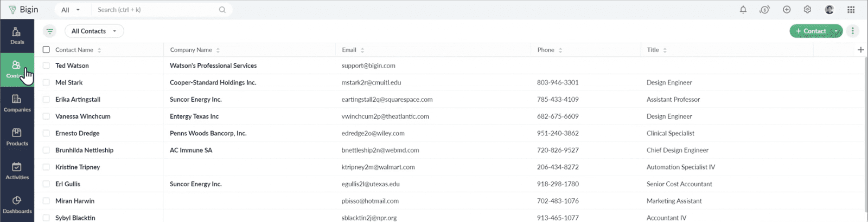Open the Dashboards module in sidebar

pyautogui.click(x=17, y=205)
